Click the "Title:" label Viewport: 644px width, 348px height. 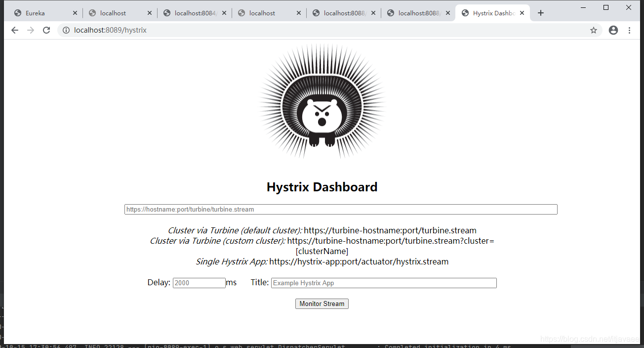(260, 282)
